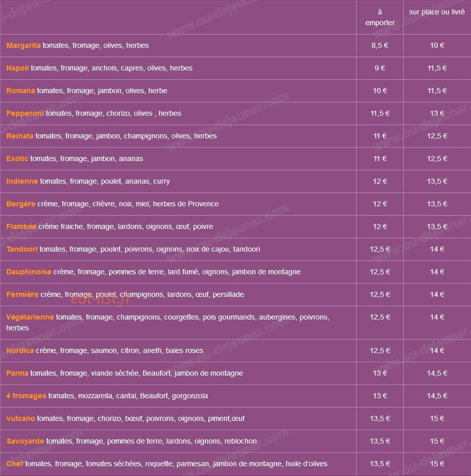471x476 pixels.
Task: Select the Nordica pizza name
Action: (20, 350)
